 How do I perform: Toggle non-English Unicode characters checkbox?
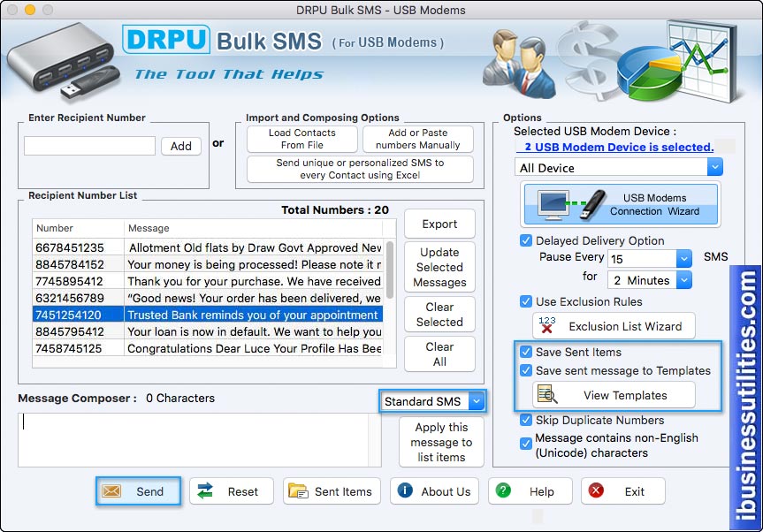pos(525,444)
